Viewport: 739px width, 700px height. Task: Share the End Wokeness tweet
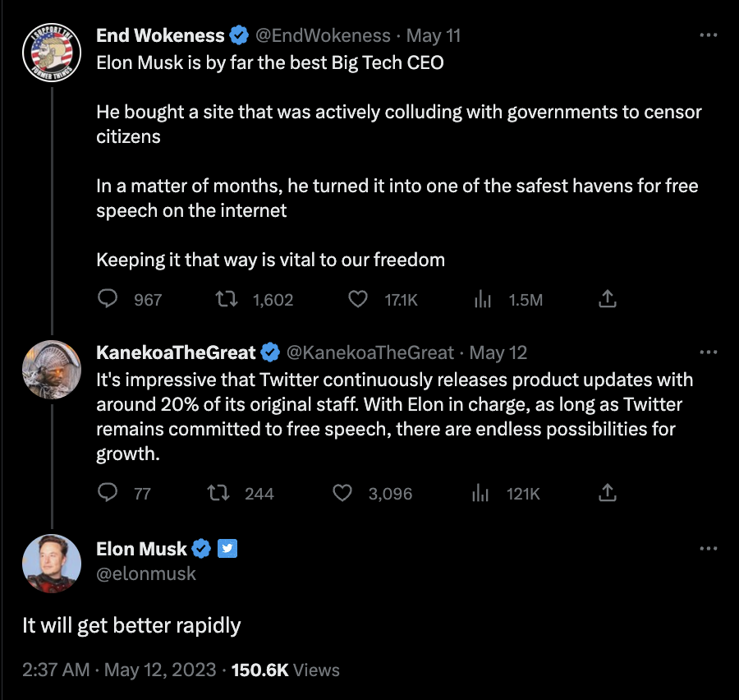pos(607,299)
